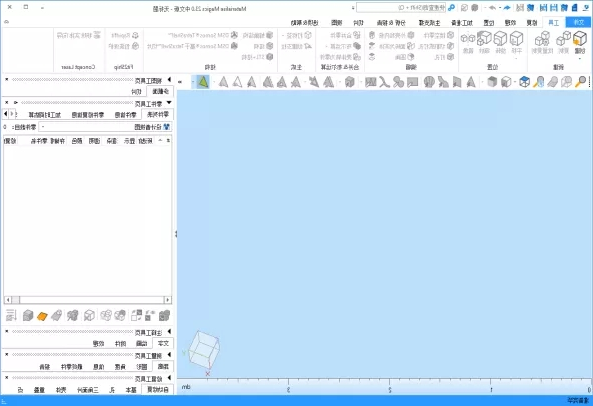Click the sort list icon below part list
The image size is (593, 406).
click(11, 316)
